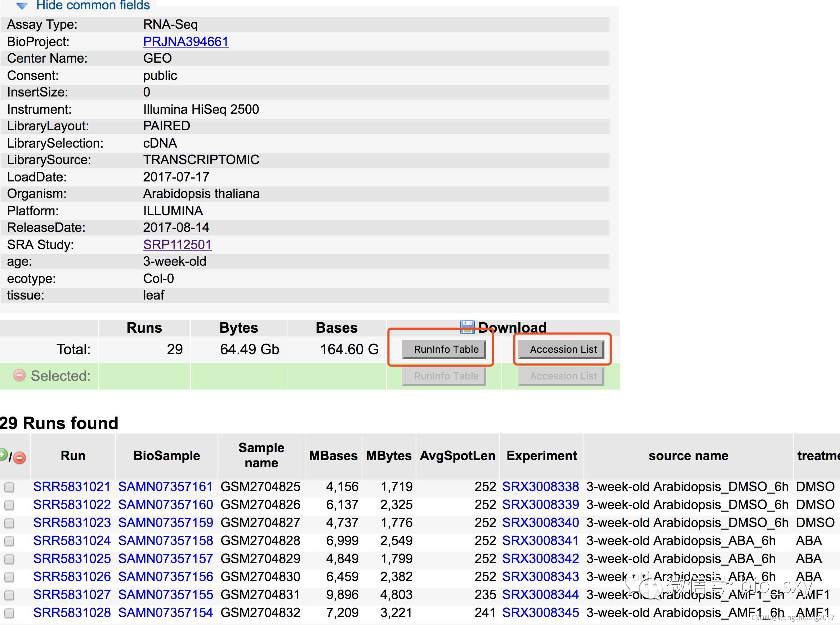The image size is (840, 625).
Task: Check the box next to SRR5831027
Action: (9, 595)
